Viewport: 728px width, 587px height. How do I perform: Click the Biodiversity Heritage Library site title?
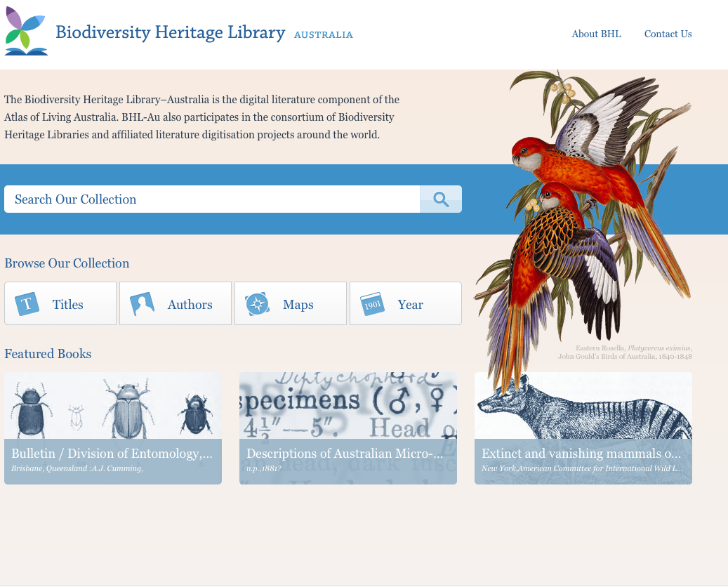coord(170,32)
